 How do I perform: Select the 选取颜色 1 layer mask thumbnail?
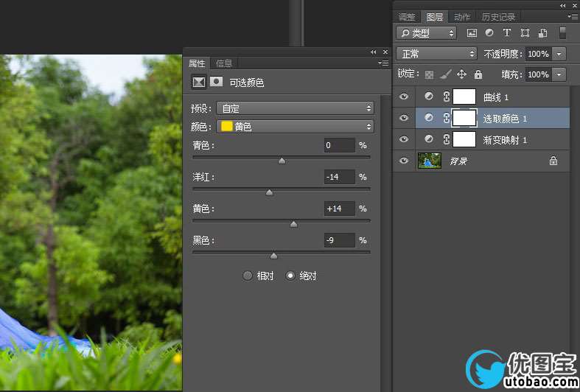(x=464, y=118)
